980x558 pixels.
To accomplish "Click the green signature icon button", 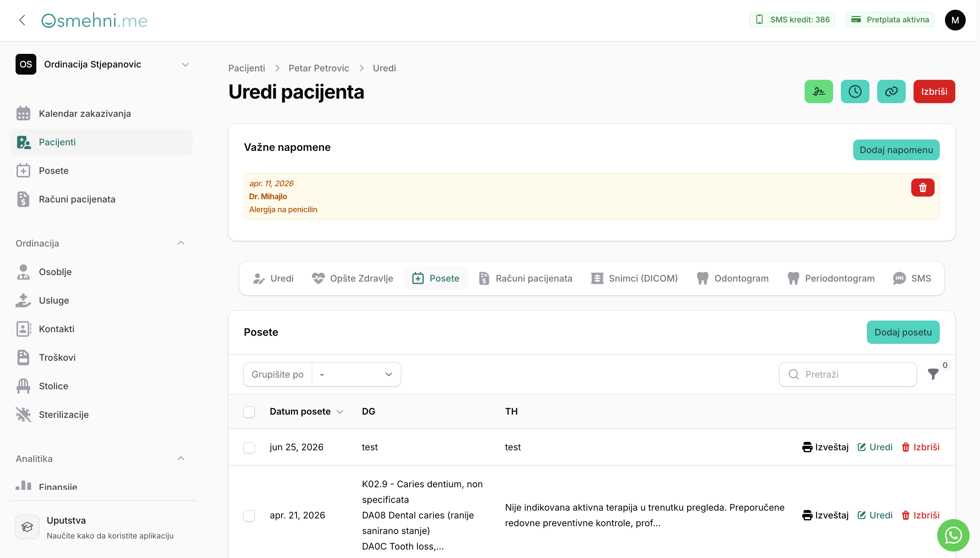I will tap(819, 91).
